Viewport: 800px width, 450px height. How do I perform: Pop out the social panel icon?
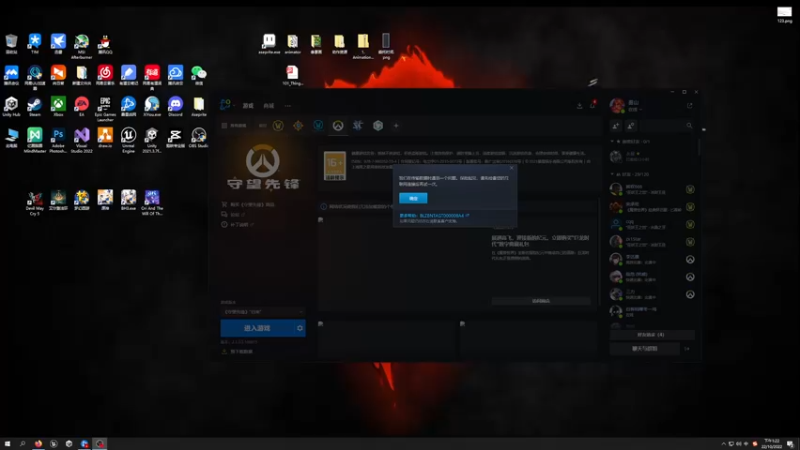690,106
